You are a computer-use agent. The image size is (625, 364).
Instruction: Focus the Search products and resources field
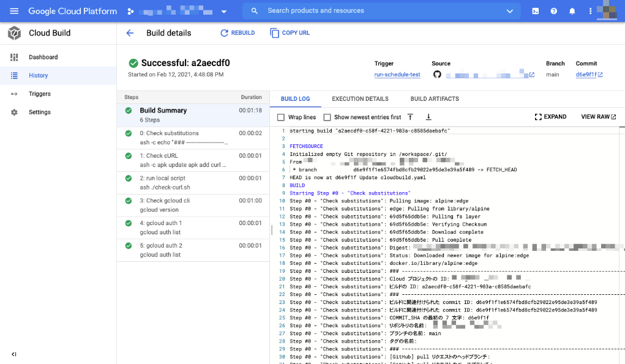381,11
